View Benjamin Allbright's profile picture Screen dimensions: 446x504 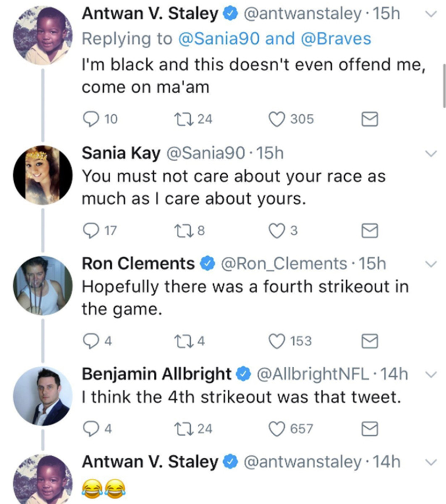43,396
